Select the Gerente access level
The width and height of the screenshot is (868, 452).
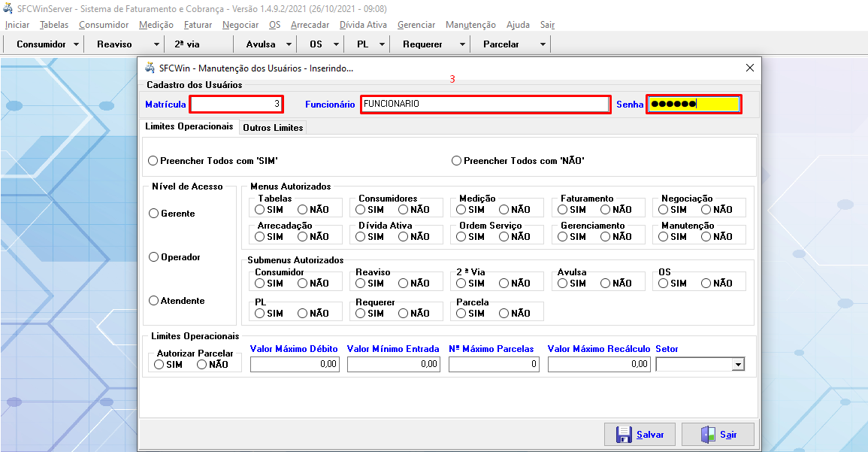(154, 214)
